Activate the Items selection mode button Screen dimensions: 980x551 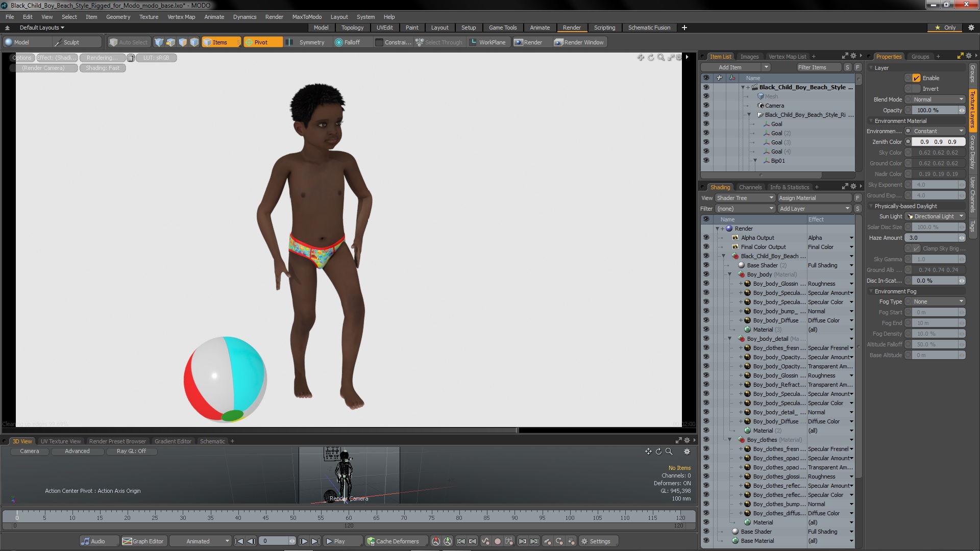pyautogui.click(x=221, y=42)
